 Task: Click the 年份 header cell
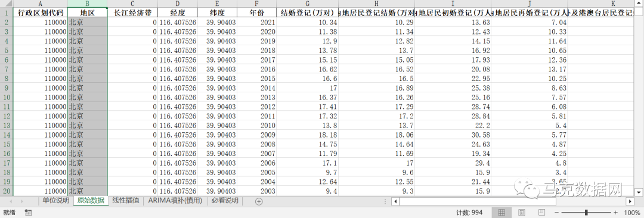coord(256,13)
